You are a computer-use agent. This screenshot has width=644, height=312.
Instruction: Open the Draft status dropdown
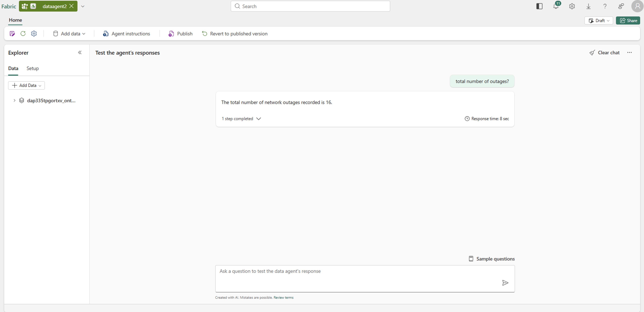[599, 20]
